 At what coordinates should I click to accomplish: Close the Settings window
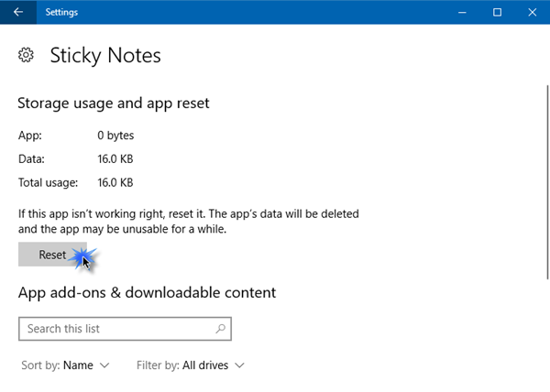532,12
